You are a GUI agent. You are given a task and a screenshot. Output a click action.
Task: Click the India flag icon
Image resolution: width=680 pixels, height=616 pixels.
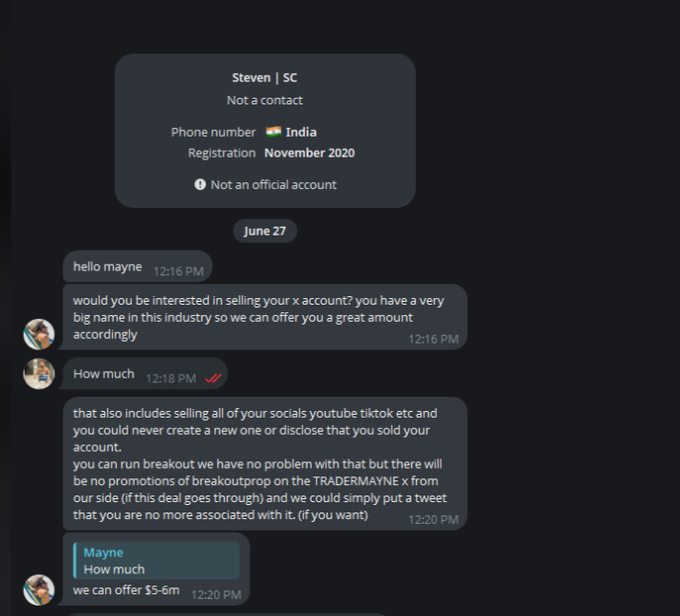(x=273, y=132)
